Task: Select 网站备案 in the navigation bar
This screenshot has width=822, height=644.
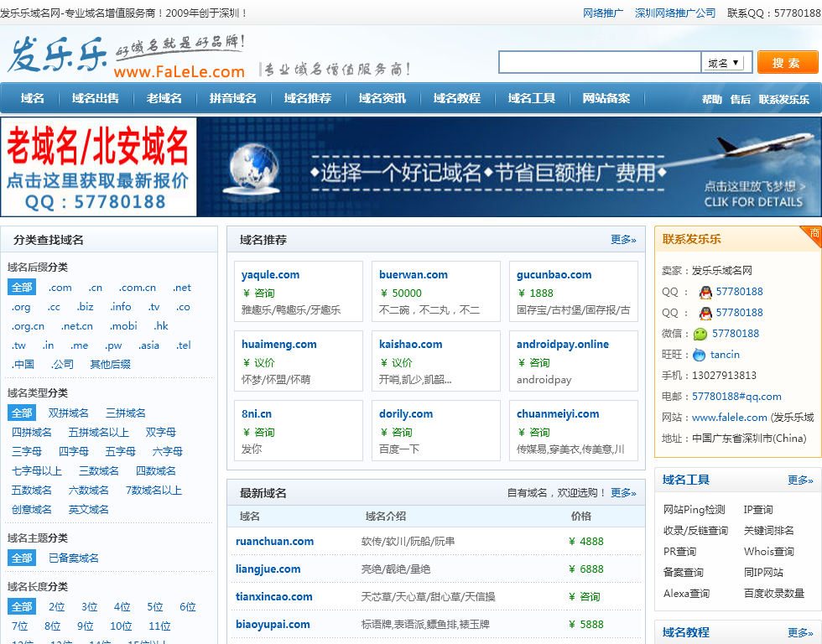Action: (x=606, y=98)
